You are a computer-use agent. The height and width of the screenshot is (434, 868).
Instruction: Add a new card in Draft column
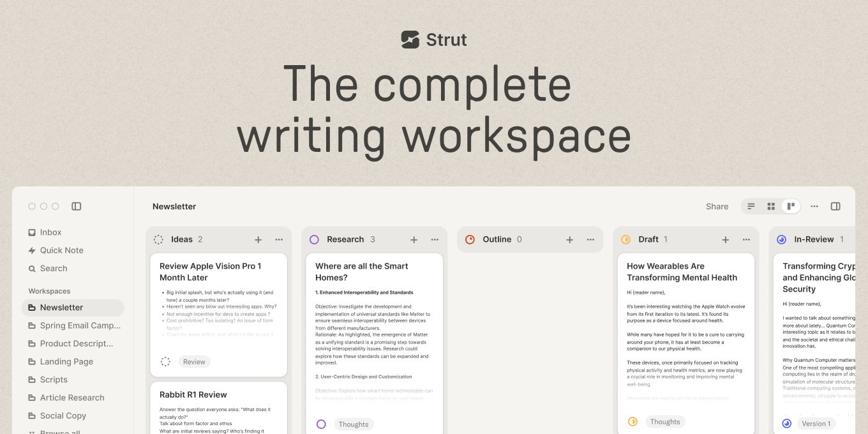(x=726, y=240)
